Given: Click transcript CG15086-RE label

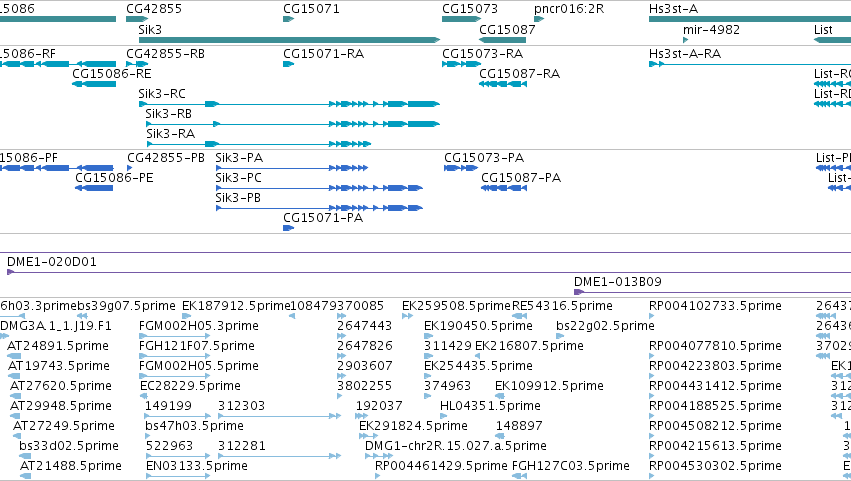Looking at the screenshot, I should 112,74.
